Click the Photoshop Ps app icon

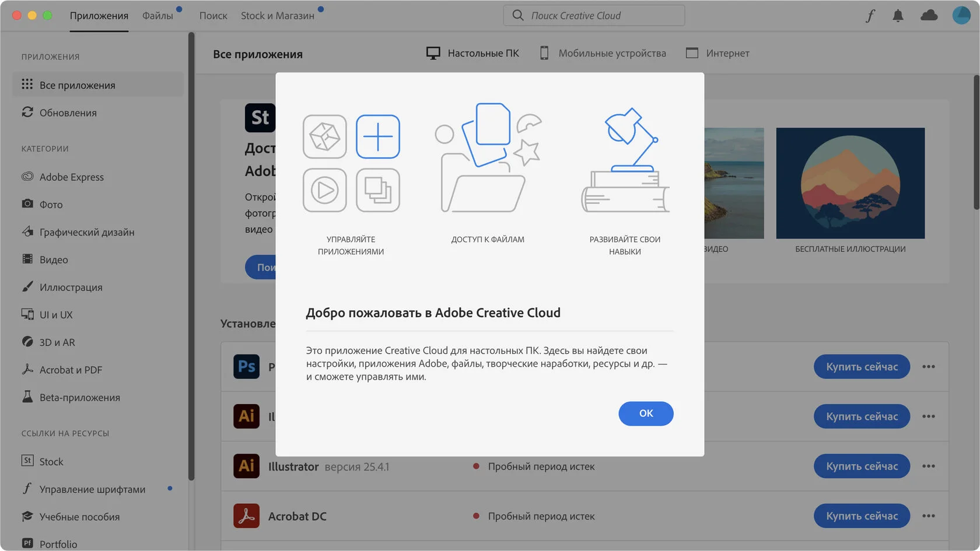[246, 366]
